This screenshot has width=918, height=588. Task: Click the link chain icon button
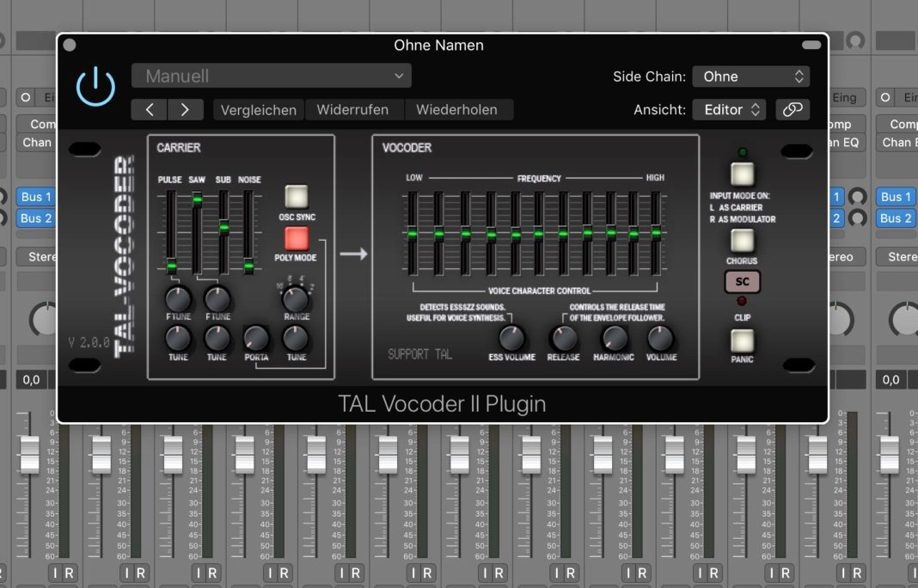792,109
